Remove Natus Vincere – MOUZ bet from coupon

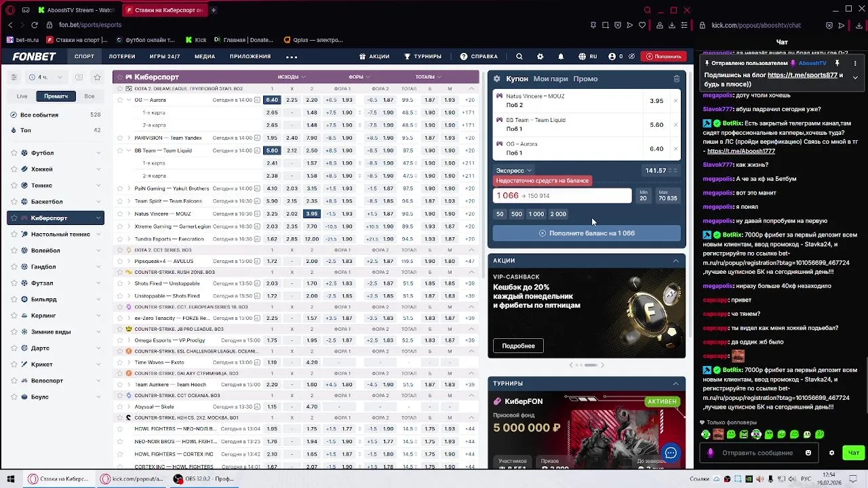pyautogui.click(x=675, y=101)
